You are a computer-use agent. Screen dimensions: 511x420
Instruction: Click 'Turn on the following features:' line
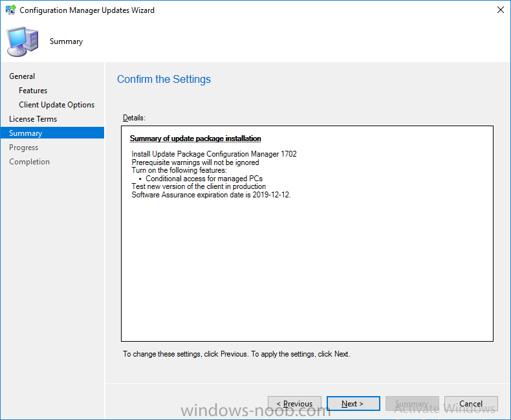coord(179,170)
